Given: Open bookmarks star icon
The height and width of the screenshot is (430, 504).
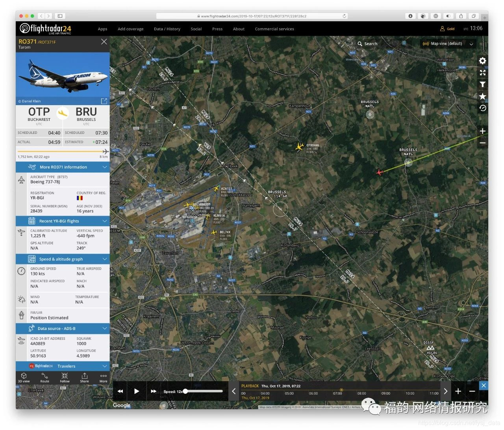Looking at the screenshot, I should (x=482, y=96).
